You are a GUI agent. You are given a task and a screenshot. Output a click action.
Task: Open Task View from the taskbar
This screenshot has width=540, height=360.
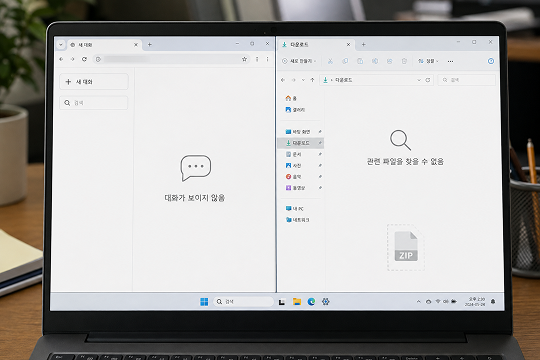282,302
